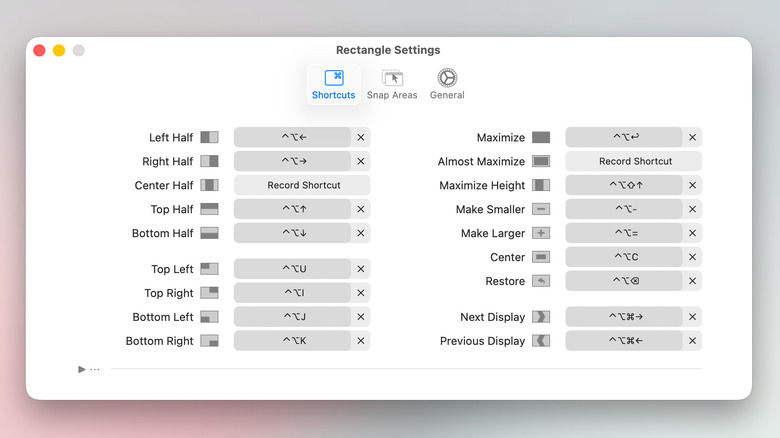Click the Left Half layout icon
Image resolution: width=780 pixels, height=438 pixels.
[209, 137]
